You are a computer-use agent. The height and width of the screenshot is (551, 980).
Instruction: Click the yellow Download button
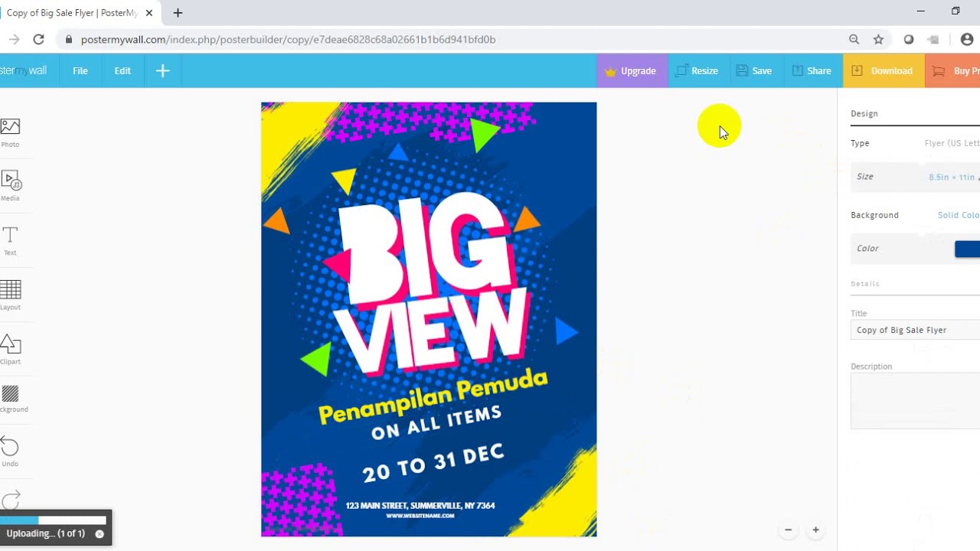(884, 70)
